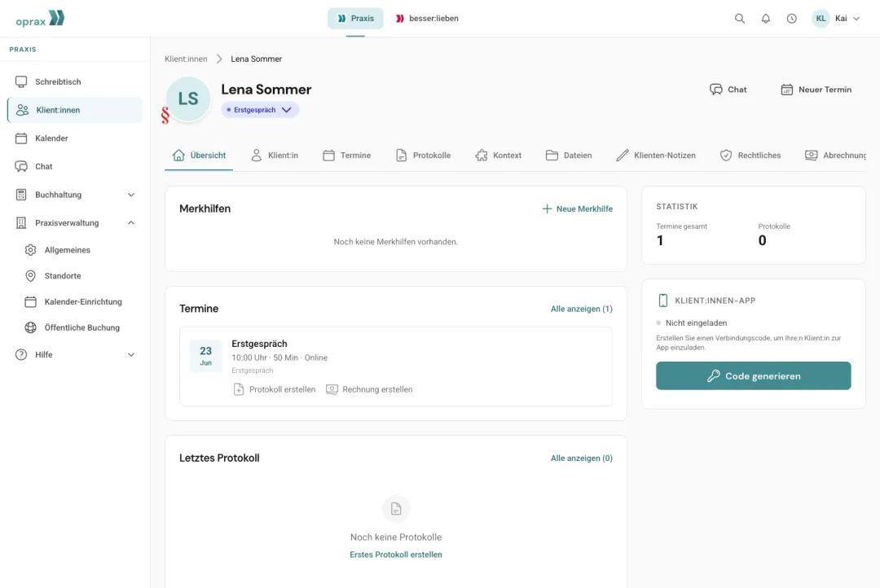Click the phone icon of Klient:innen-App
The height and width of the screenshot is (588, 880).
tap(662, 301)
